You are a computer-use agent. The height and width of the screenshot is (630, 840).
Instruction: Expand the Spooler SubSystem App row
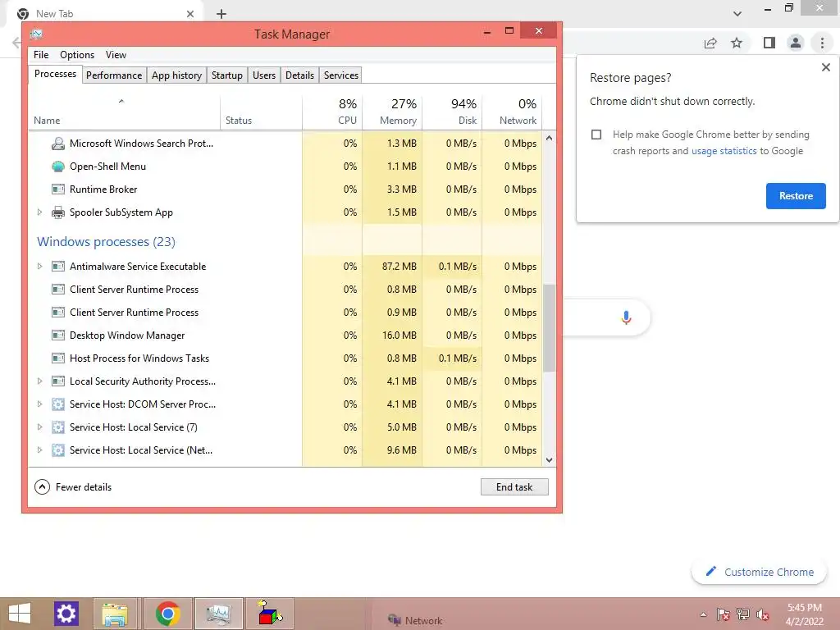39,212
